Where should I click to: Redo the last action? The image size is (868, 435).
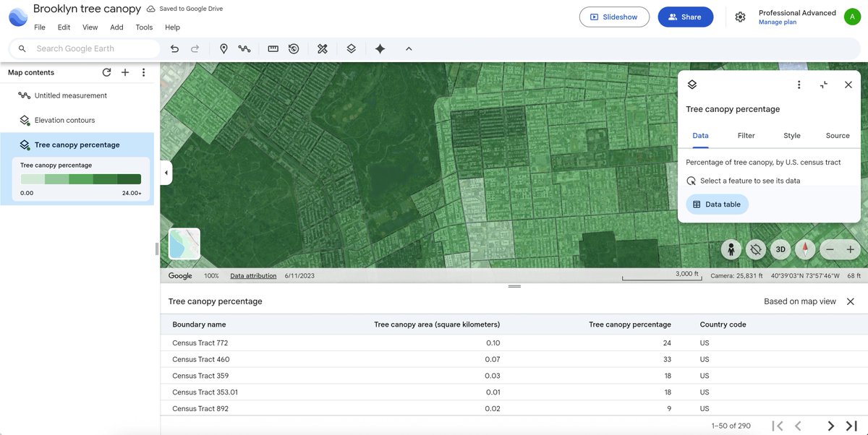point(195,48)
